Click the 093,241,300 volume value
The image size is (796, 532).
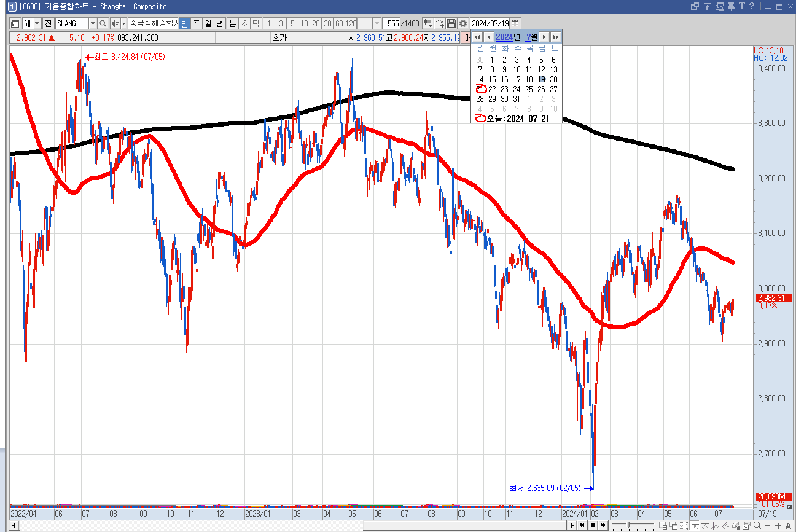pyautogui.click(x=138, y=37)
